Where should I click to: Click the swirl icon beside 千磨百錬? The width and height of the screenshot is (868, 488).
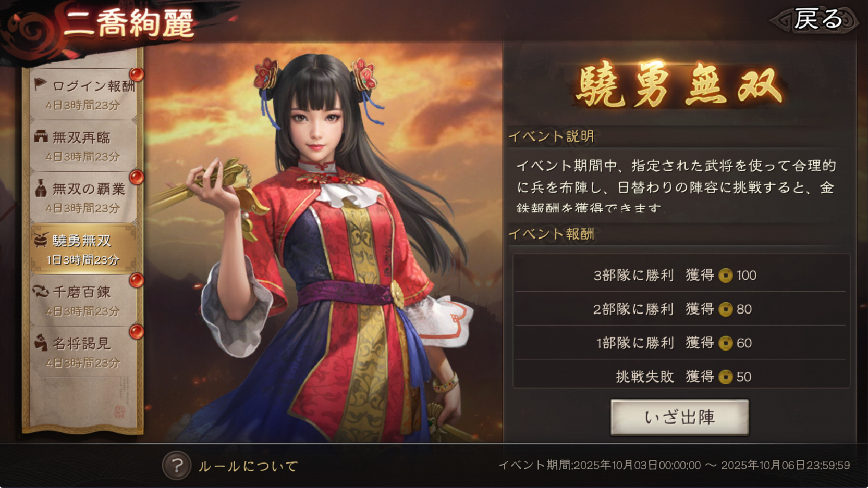(41, 291)
